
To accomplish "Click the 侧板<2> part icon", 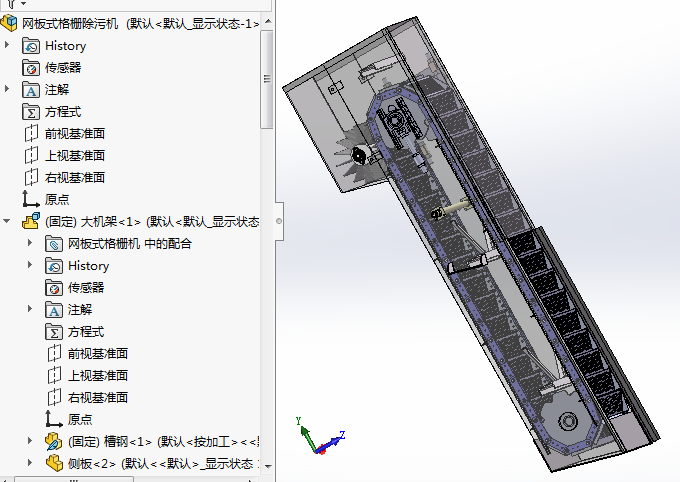I will pyautogui.click(x=54, y=463).
